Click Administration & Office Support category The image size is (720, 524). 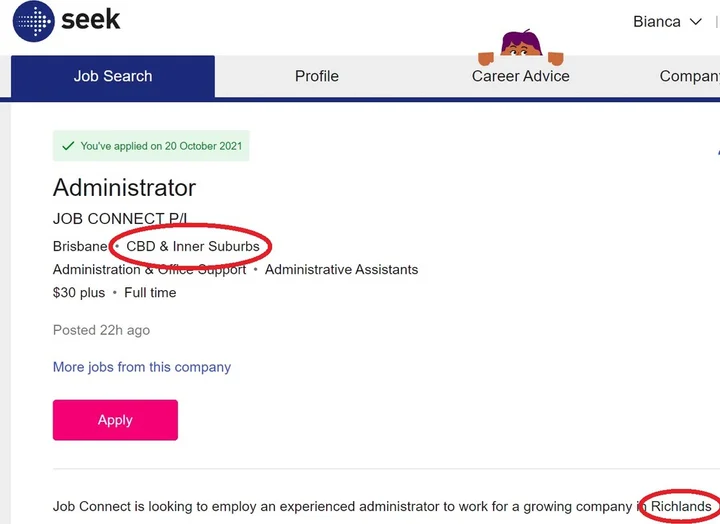[x=150, y=270]
